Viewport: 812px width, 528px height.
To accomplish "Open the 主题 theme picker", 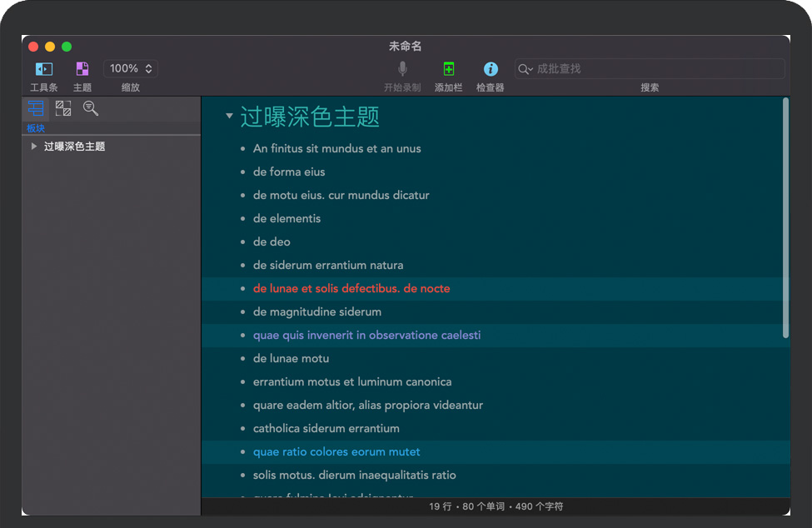I will pos(82,69).
